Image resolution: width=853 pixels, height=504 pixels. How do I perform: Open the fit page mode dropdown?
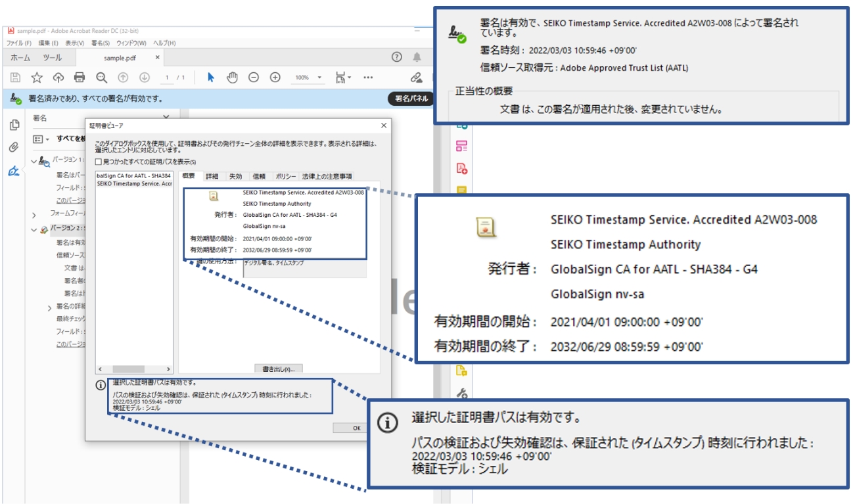point(343,78)
